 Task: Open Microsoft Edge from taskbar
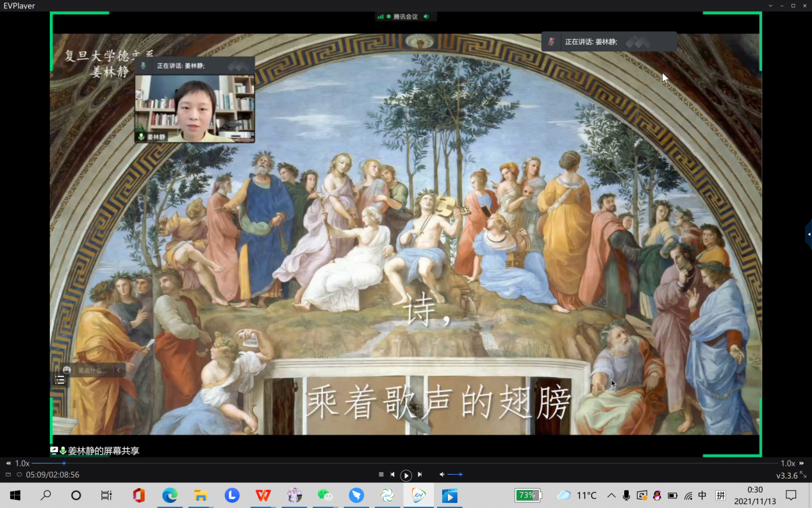(x=170, y=495)
